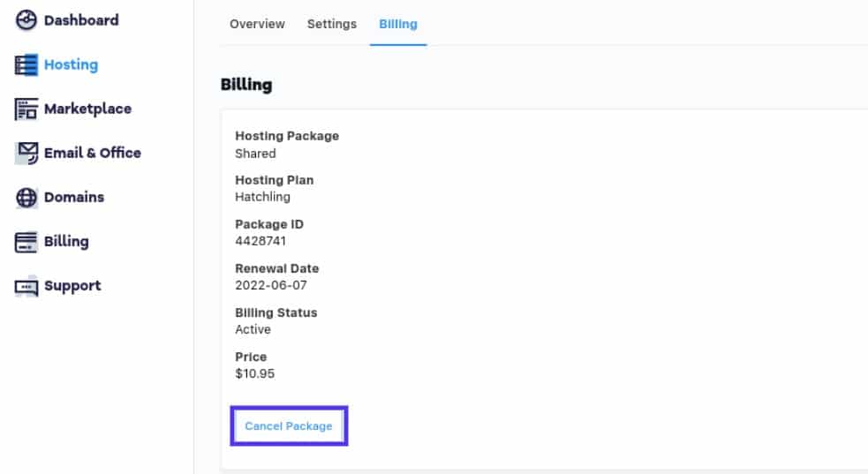Click the $10.95 price value
Image resolution: width=868 pixels, height=474 pixels.
coord(254,373)
